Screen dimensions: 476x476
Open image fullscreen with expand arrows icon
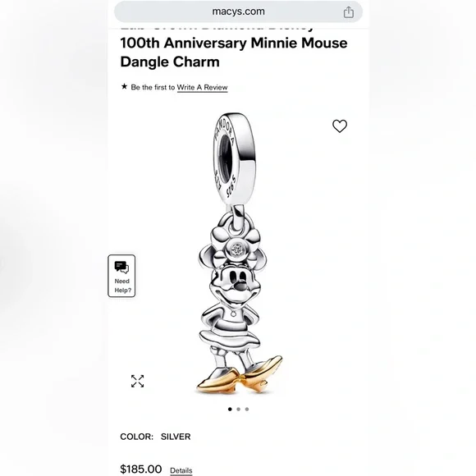(x=138, y=381)
